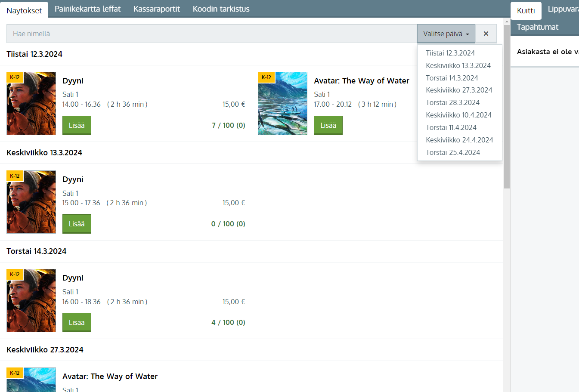Click the Avatar poster thumbnail on Tuesday
579x392 pixels.
[x=282, y=104]
